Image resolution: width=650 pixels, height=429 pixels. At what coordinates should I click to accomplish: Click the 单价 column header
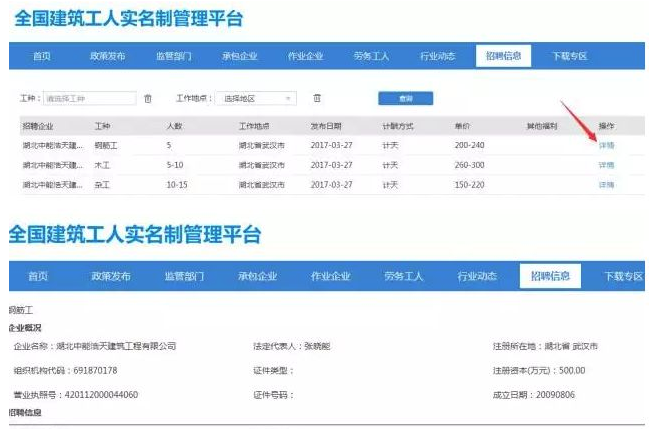pyautogui.click(x=462, y=127)
